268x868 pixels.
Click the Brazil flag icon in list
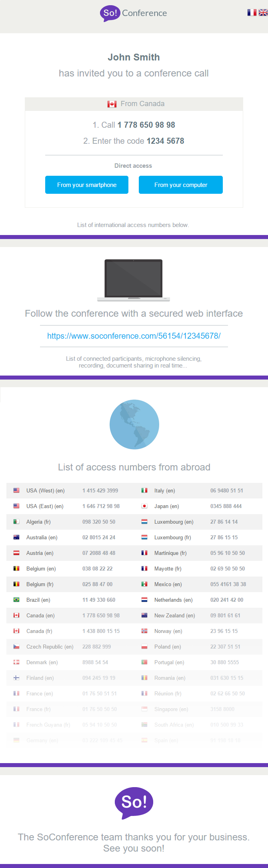click(x=16, y=600)
